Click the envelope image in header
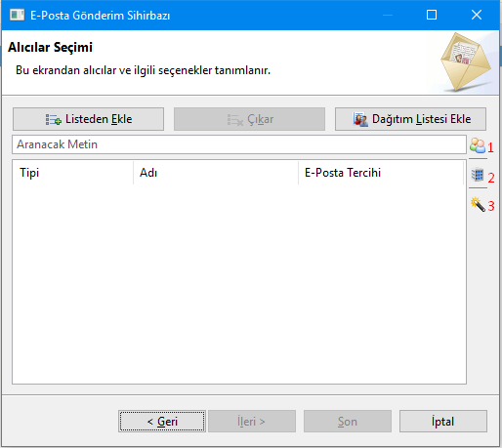The height and width of the screenshot is (448, 502). click(x=466, y=61)
